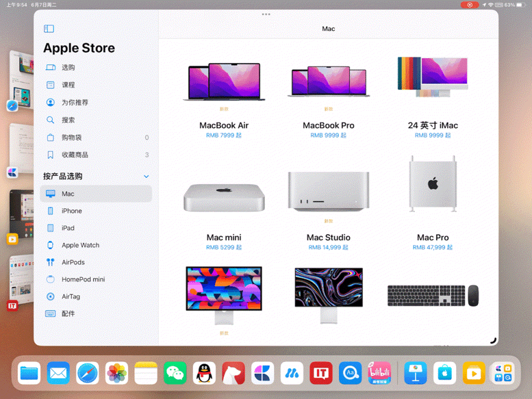Open the App Library in dock

tap(503, 373)
